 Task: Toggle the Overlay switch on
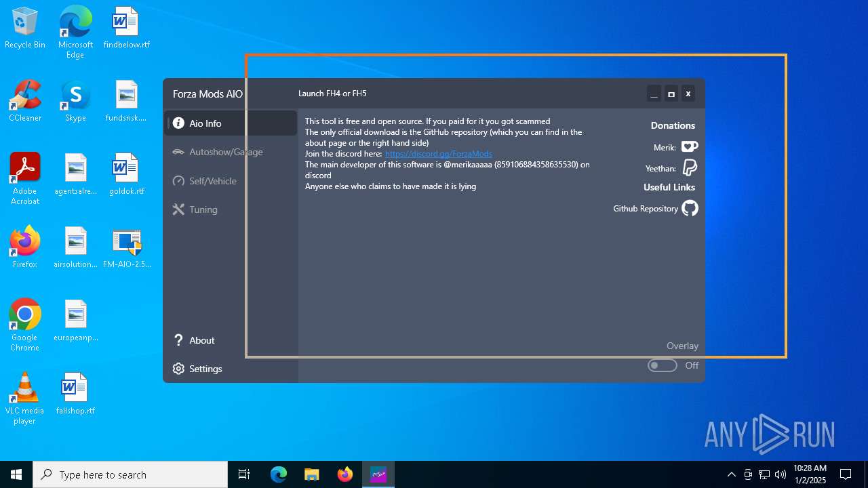(x=663, y=365)
